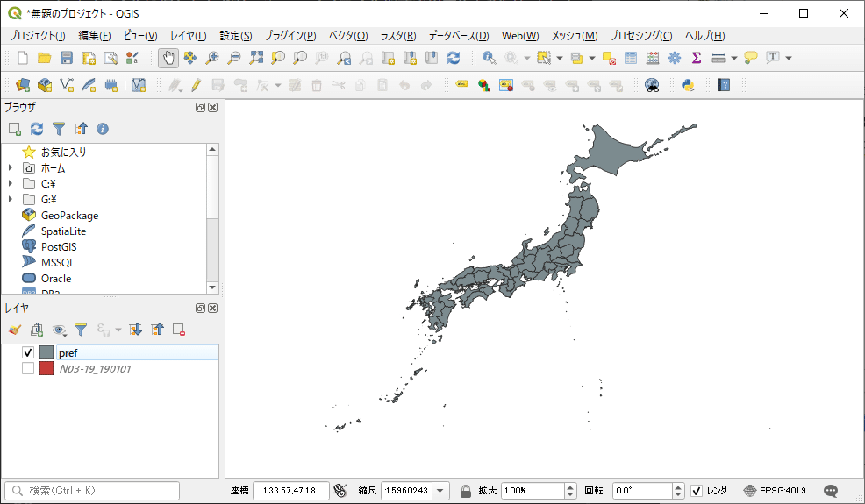Click the magnifier percentage field

click(x=533, y=491)
